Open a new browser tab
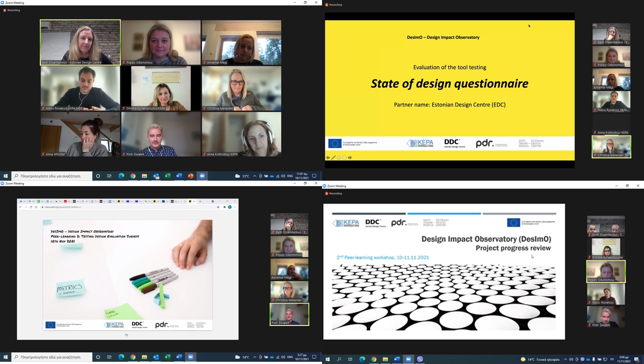The image size is (644, 364). [x=200, y=201]
